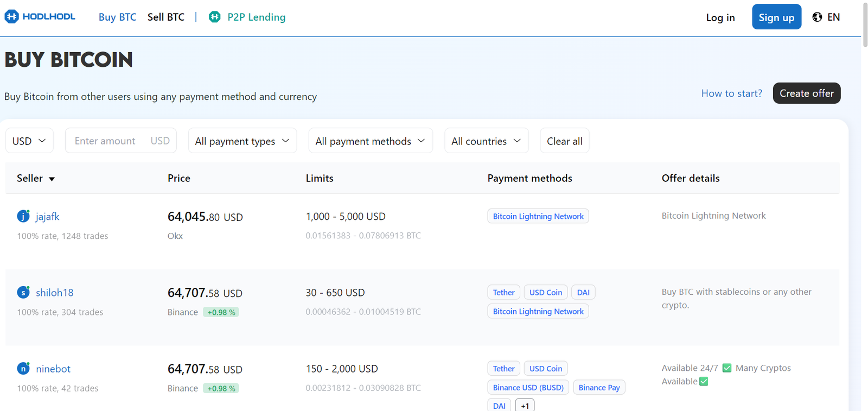Viewport: 868px width, 411px height.
Task: Click '100% rate, 42 trades' text
Action: point(58,388)
